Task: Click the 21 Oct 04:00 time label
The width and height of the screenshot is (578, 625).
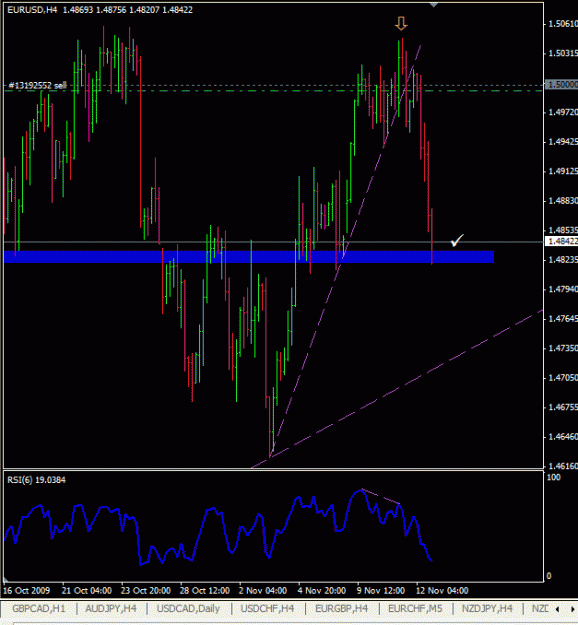Action: pos(87,590)
